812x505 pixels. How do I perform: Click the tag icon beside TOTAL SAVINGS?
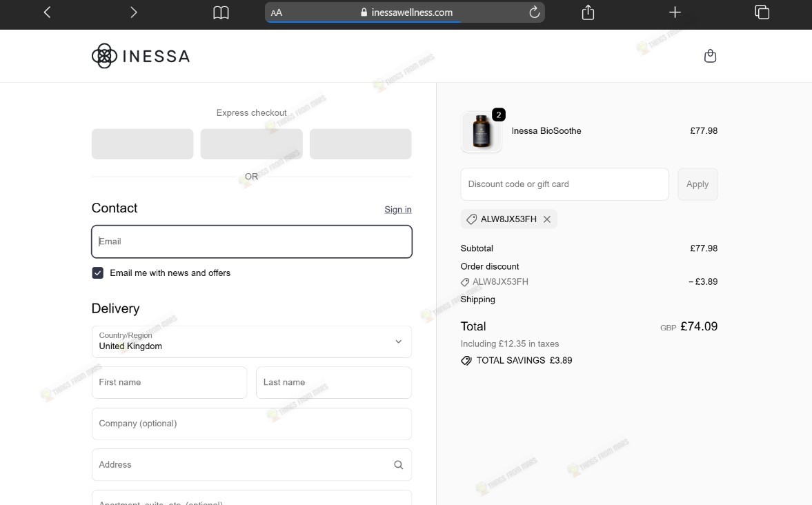point(466,361)
